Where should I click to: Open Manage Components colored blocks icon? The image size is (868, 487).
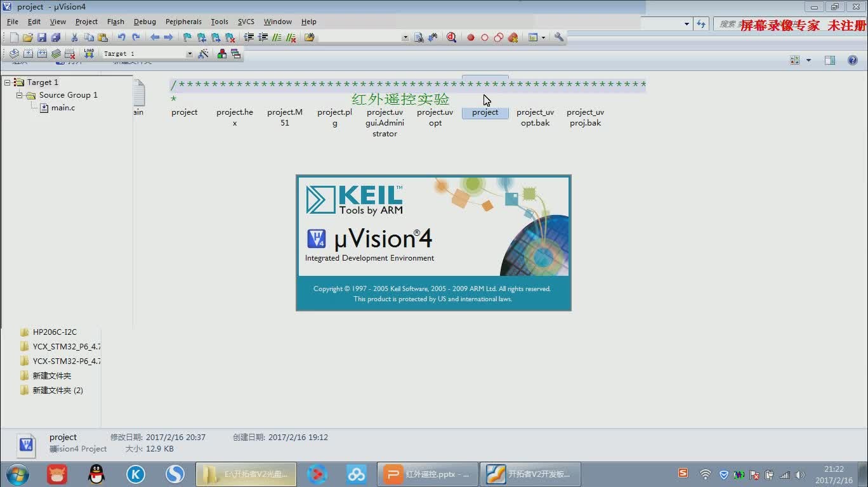click(x=221, y=54)
